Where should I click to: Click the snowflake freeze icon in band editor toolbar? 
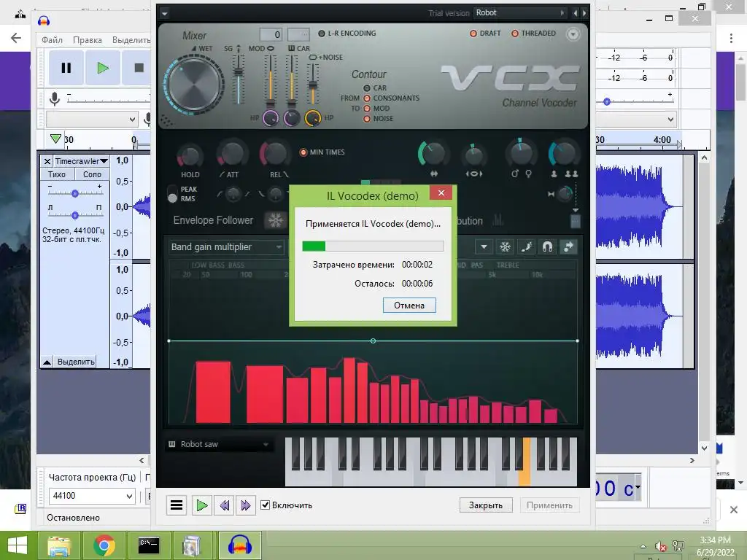[505, 246]
